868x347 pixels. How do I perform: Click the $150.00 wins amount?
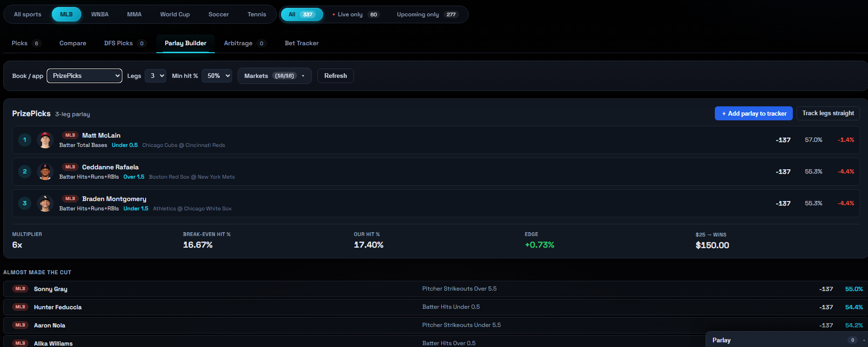(x=712, y=245)
